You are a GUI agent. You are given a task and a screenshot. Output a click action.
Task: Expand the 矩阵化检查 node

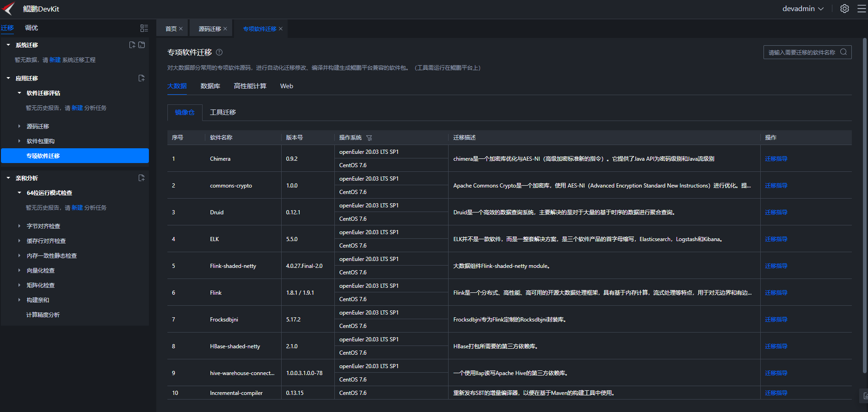point(19,285)
